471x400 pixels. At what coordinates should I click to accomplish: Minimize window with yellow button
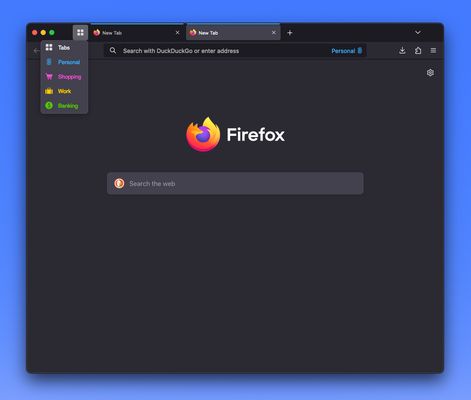tap(43, 33)
